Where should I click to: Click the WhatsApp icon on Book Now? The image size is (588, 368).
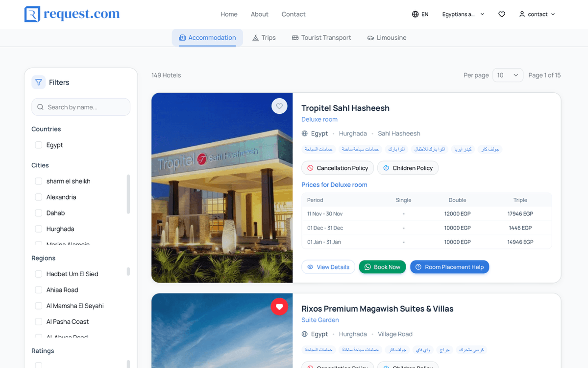(367, 267)
